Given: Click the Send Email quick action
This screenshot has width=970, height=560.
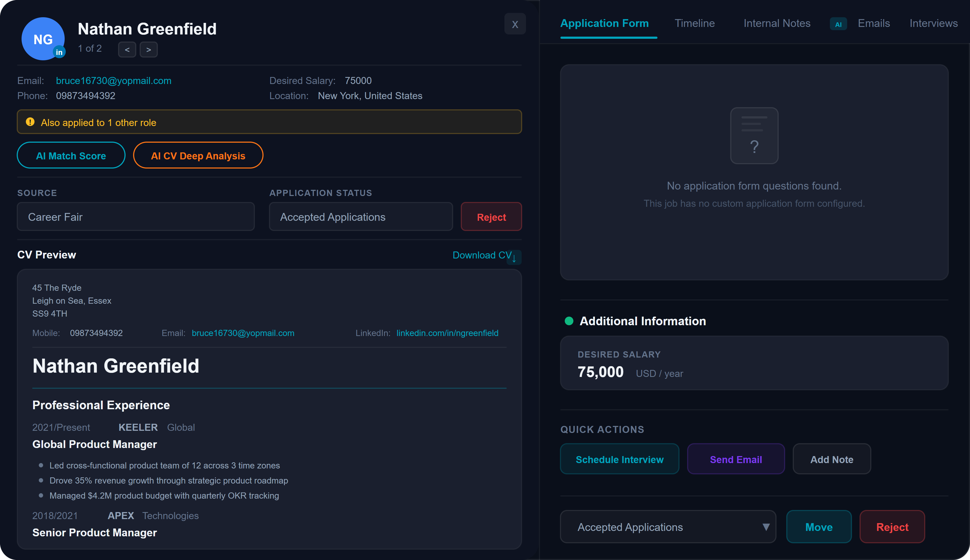Looking at the screenshot, I should pyautogui.click(x=736, y=459).
